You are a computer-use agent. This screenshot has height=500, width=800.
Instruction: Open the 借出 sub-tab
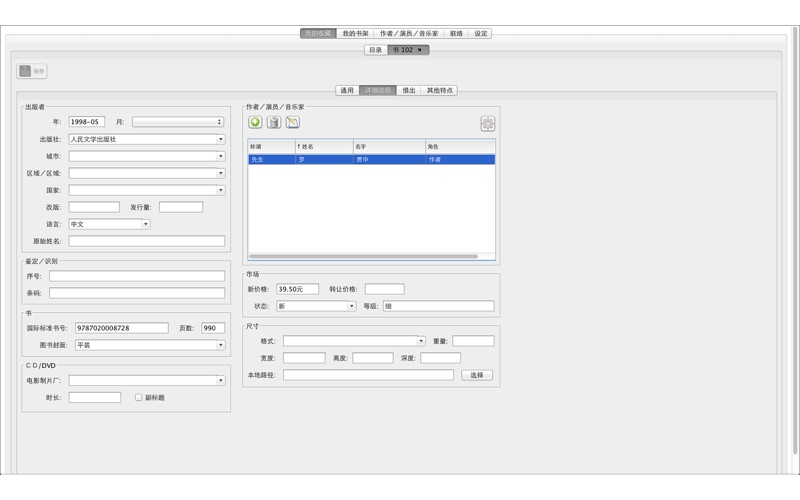[x=409, y=90]
